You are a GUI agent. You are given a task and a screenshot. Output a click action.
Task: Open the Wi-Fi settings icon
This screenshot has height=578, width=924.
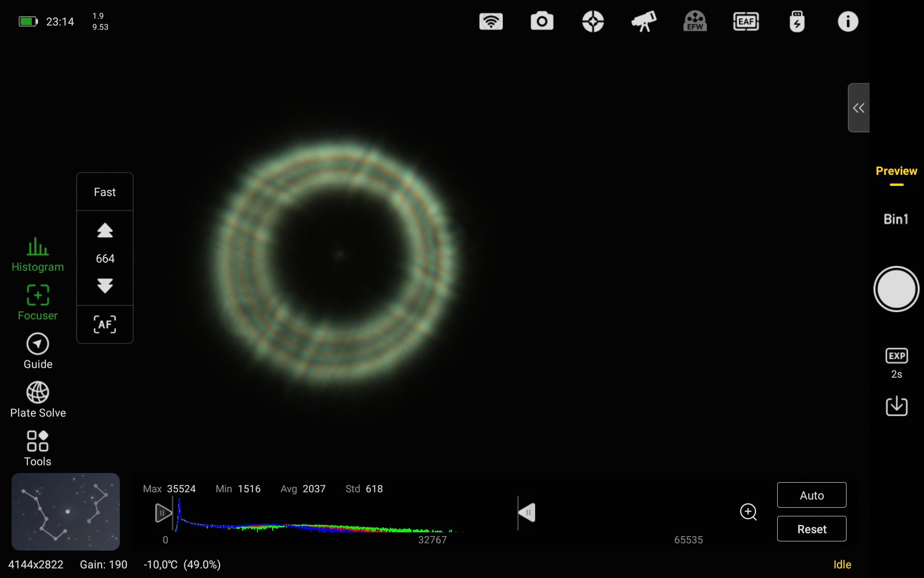[491, 22]
